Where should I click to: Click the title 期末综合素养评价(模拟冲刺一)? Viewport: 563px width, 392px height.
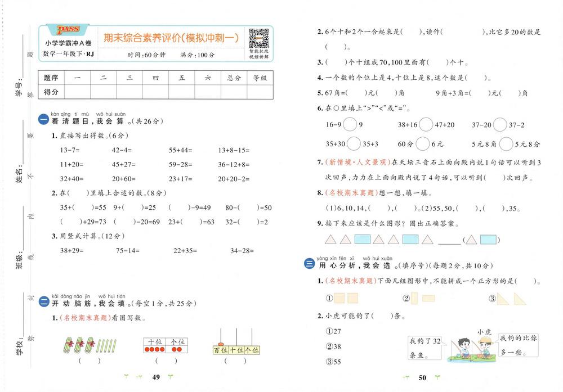[x=171, y=38]
